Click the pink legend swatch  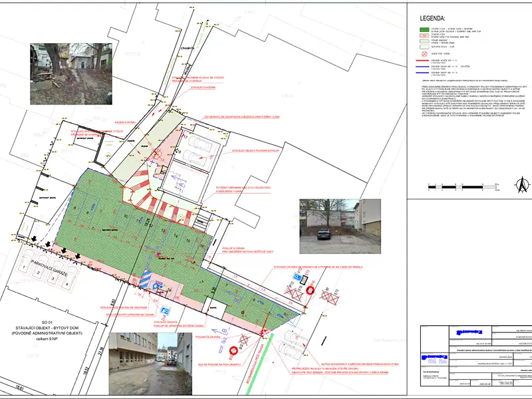coord(424,35)
